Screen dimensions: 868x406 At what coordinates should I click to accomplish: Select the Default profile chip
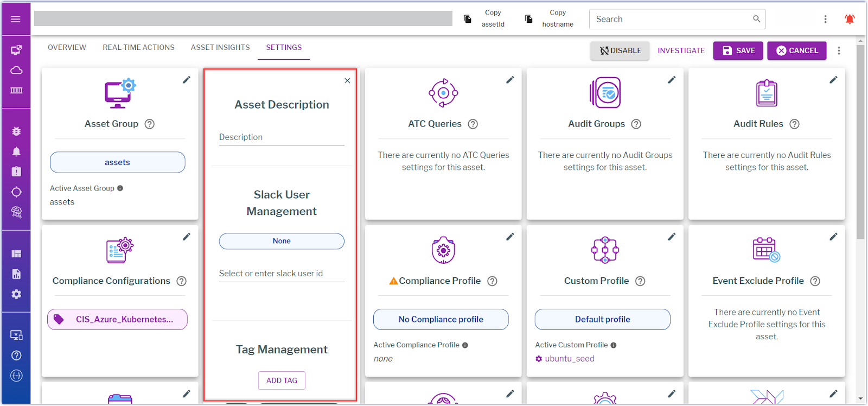point(602,319)
